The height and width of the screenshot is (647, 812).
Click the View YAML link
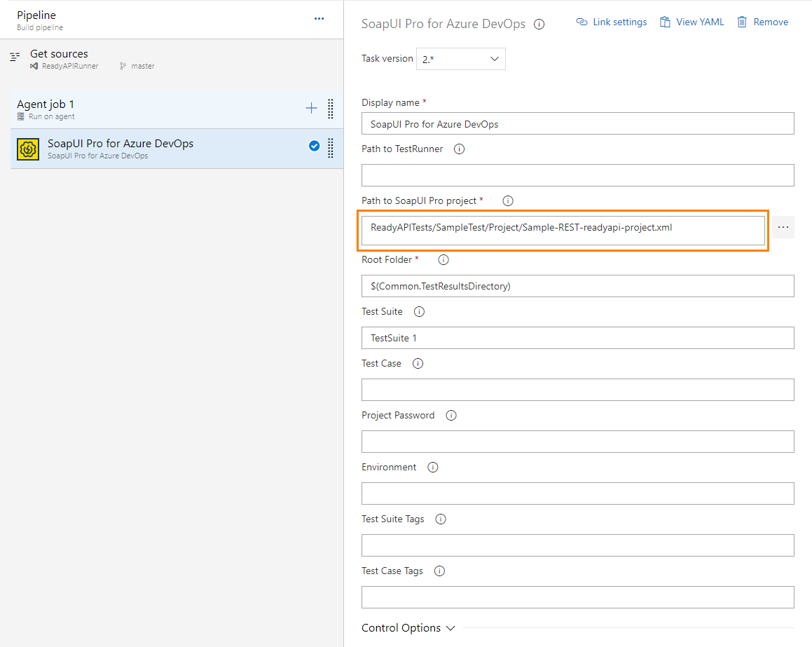pos(692,22)
